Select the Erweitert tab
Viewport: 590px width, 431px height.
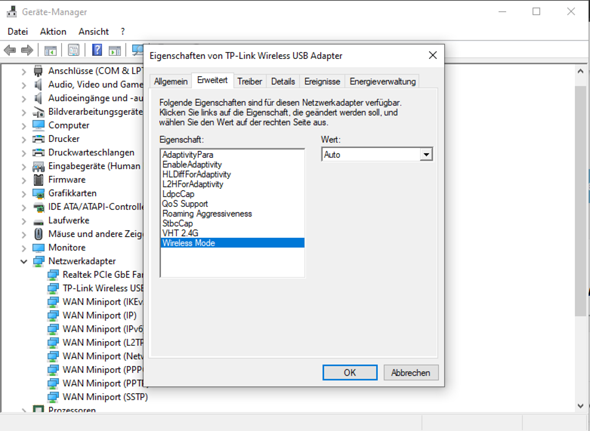click(213, 80)
